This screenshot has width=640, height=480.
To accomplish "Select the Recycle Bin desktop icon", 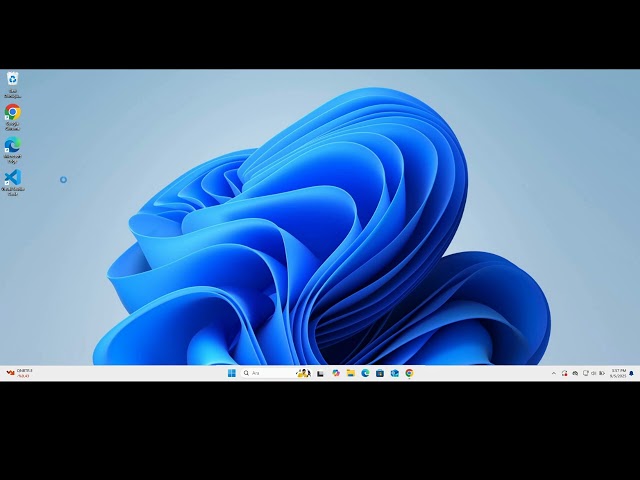I will pyautogui.click(x=13, y=84).
